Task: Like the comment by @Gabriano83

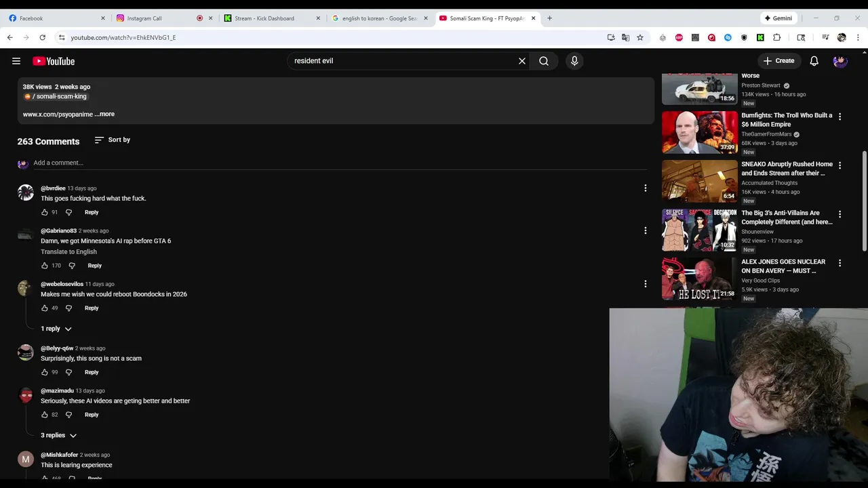Action: pos(45,266)
